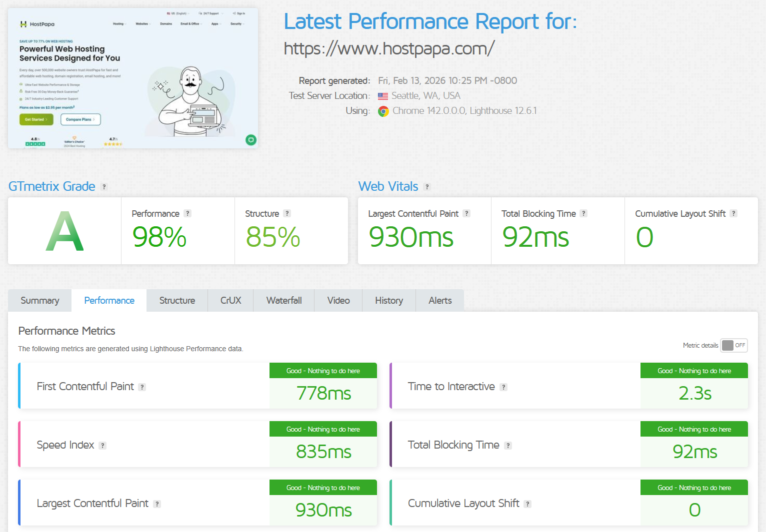Select the Structure tab
Image resolution: width=766 pixels, height=532 pixels.
pos(177,300)
